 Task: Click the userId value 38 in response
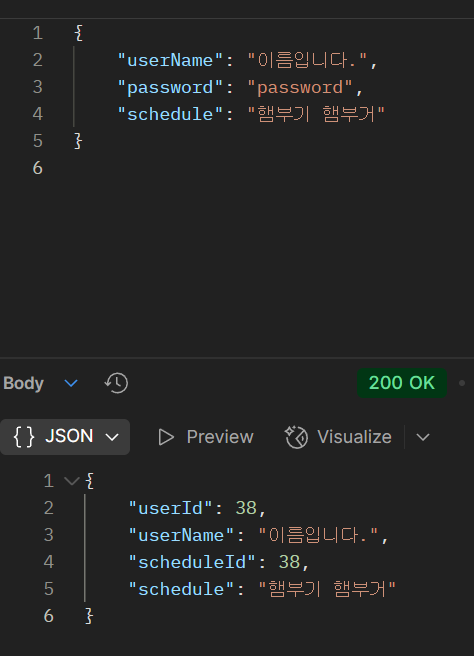pyautogui.click(x=246, y=508)
